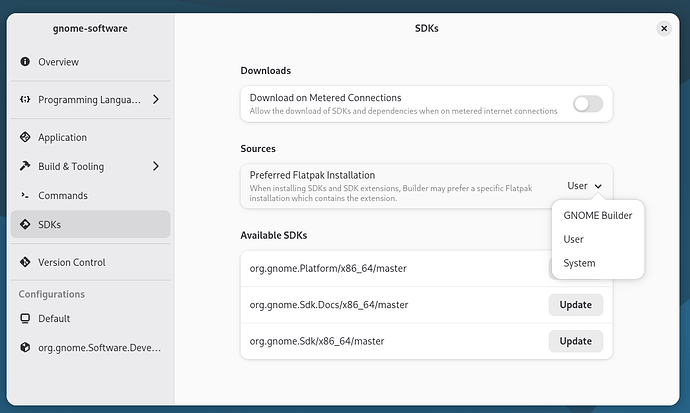Image resolution: width=690 pixels, height=413 pixels.
Task: Choose System from the dropdown list
Action: pos(598,263)
